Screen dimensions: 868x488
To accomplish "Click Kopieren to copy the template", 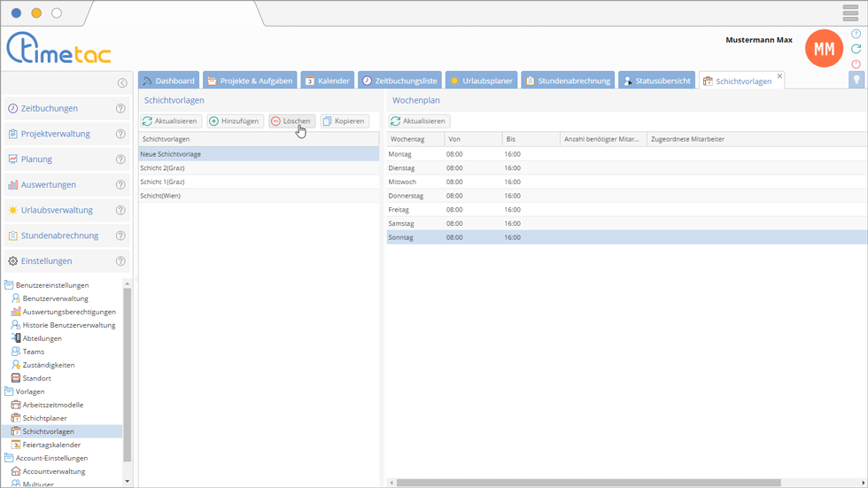I will click(343, 121).
